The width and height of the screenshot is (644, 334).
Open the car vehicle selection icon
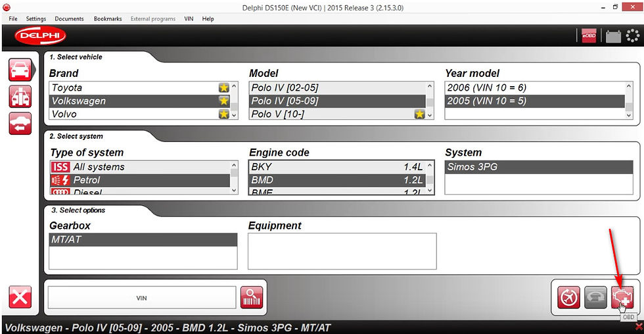(x=20, y=70)
